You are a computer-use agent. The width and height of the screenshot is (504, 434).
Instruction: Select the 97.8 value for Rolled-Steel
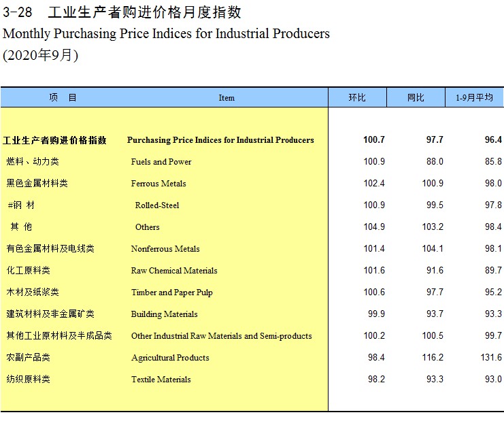tap(493, 205)
